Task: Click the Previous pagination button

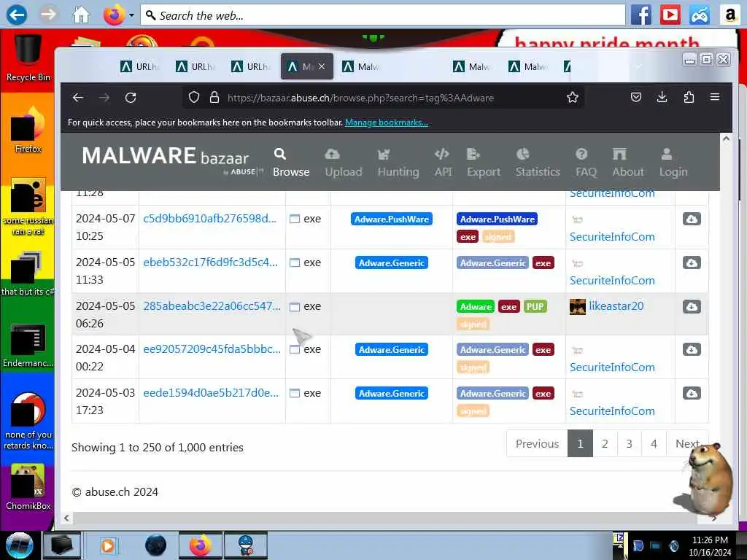Action: tap(537, 444)
